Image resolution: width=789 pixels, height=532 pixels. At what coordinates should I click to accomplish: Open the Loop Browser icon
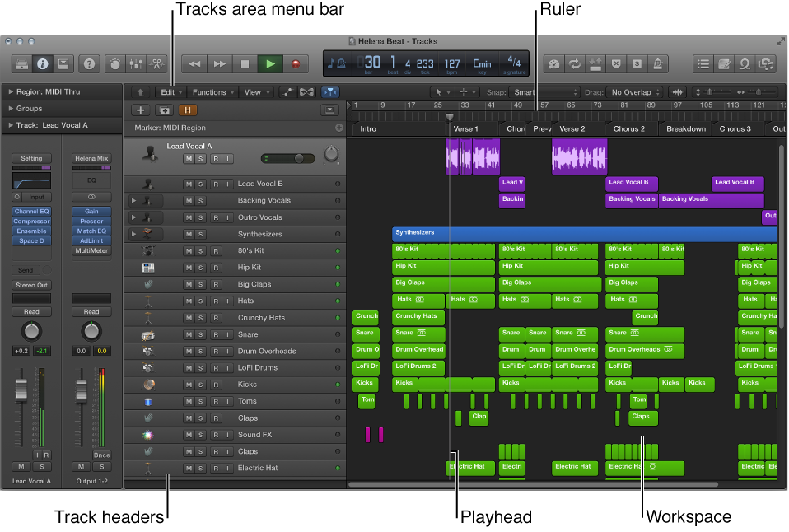745,63
